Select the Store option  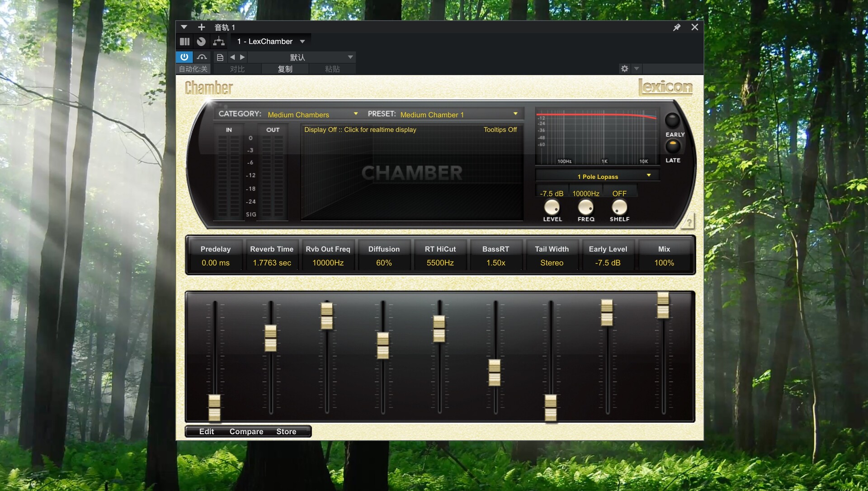[286, 431]
